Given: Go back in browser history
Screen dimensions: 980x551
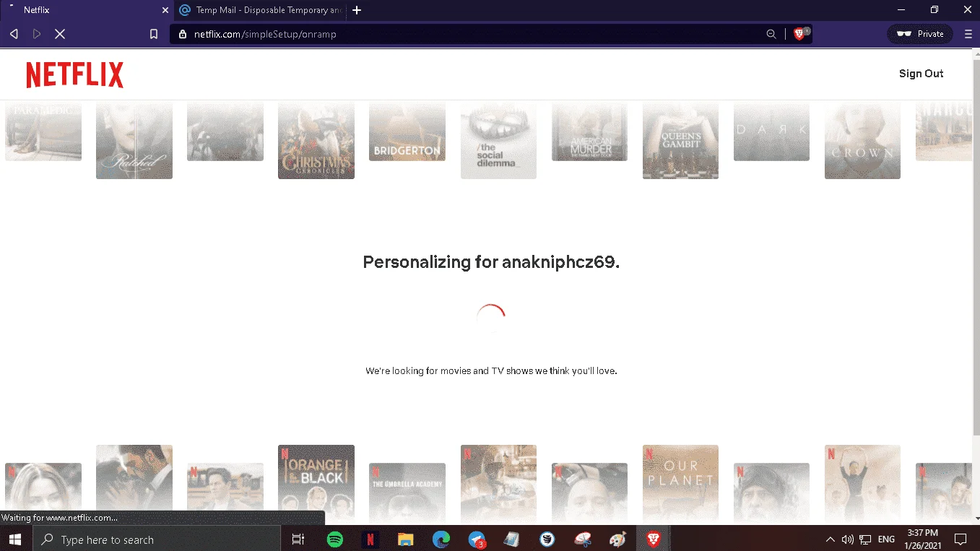Looking at the screenshot, I should tap(14, 34).
